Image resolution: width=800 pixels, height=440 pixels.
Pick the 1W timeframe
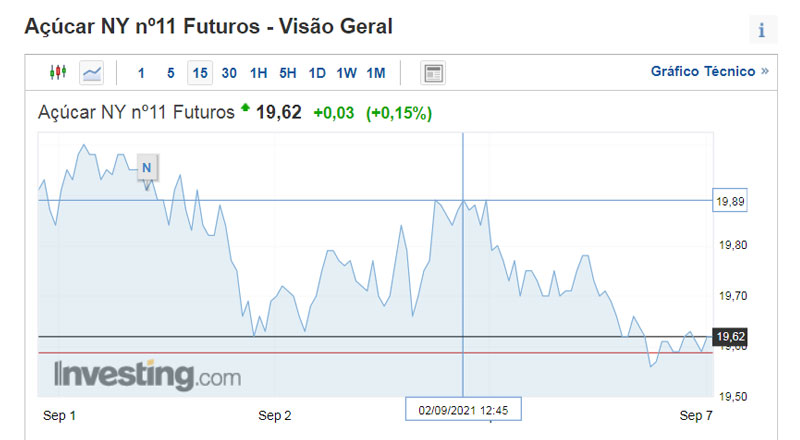[346, 73]
